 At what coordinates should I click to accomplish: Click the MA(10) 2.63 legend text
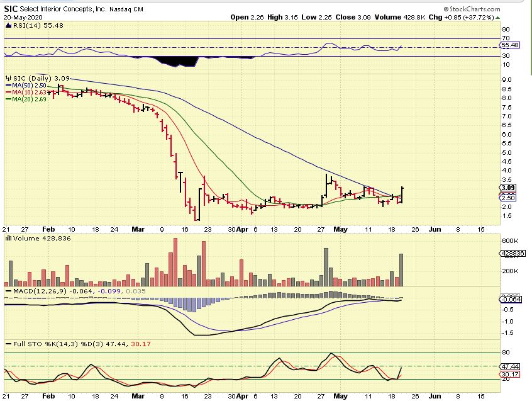coord(29,93)
